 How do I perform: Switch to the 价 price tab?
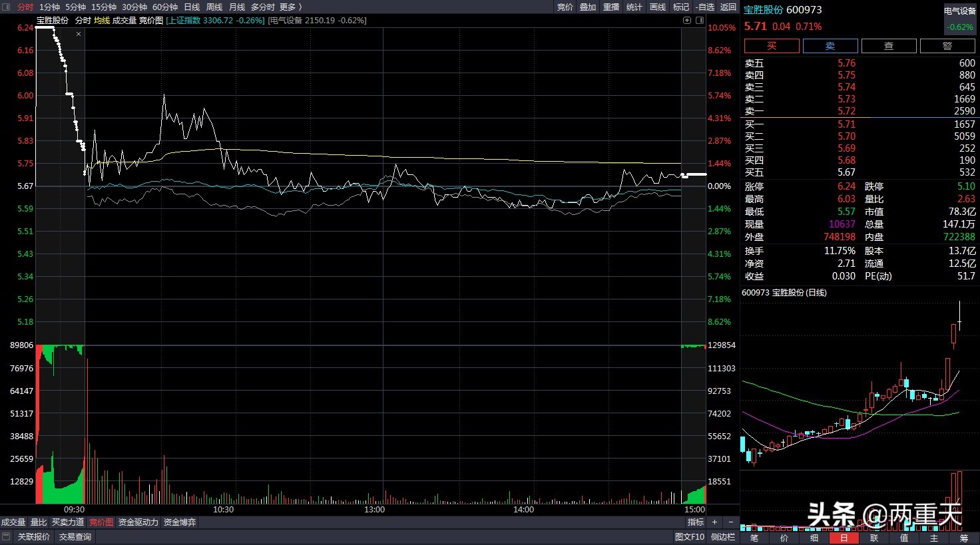tap(784, 538)
